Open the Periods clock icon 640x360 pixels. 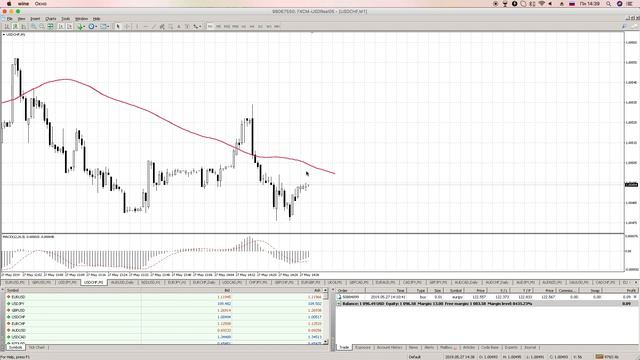pyautogui.click(x=91, y=27)
